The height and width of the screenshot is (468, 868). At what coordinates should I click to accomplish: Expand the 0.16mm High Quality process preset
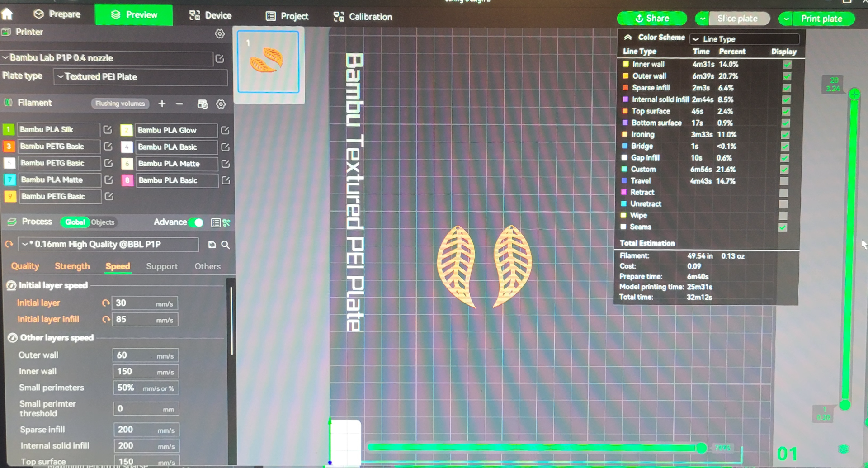(108, 245)
